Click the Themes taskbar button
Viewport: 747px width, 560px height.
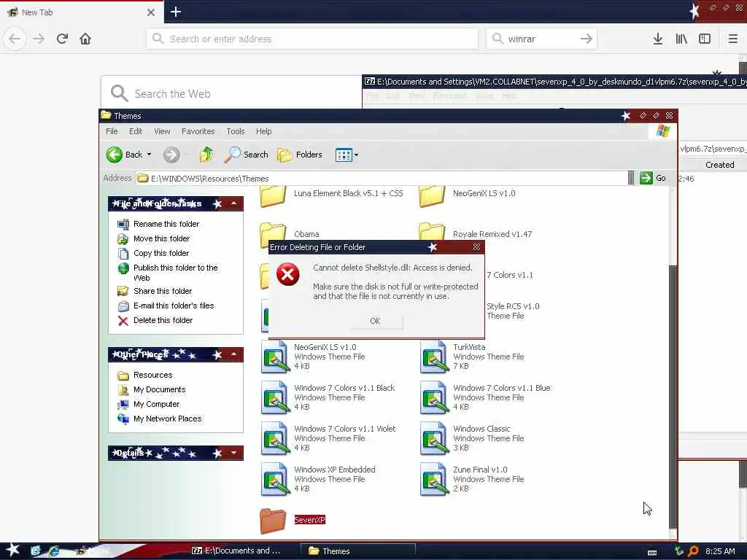click(358, 551)
